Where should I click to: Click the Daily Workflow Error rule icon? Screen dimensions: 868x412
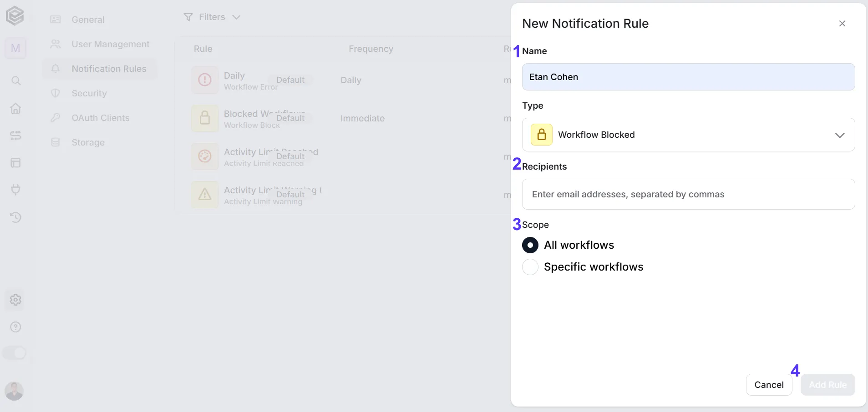point(205,80)
